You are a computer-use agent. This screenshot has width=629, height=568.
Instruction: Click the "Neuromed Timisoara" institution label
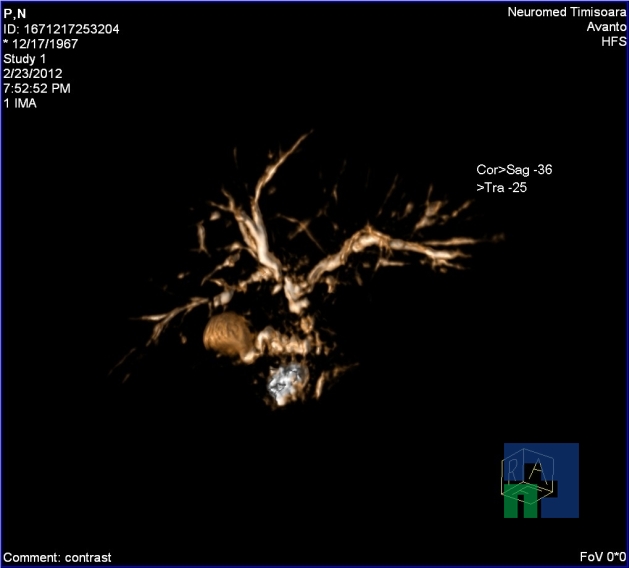(566, 12)
